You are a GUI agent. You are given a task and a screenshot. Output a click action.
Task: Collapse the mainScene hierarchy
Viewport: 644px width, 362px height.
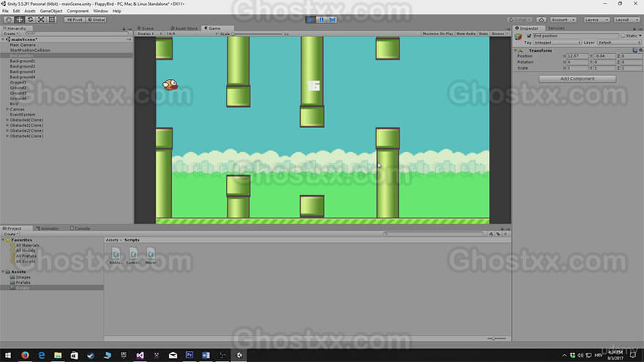coord(3,39)
